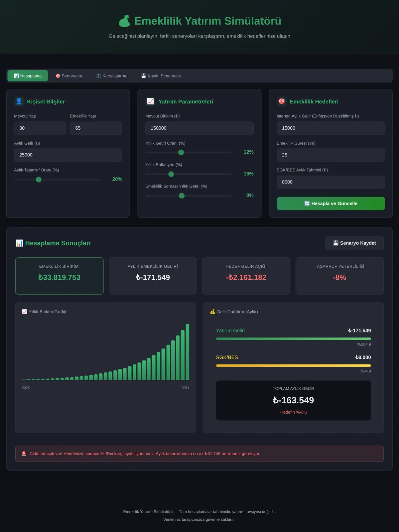Click the 12% value beside Yıllık Getiri Oranı
The width and height of the screenshot is (399, 532).
(x=249, y=152)
